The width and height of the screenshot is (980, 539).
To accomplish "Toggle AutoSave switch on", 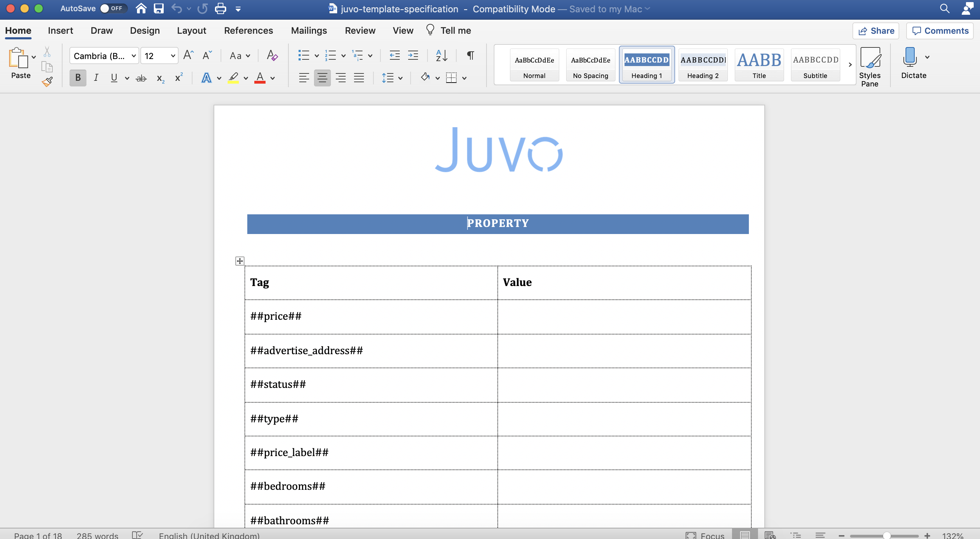I will pos(113,8).
